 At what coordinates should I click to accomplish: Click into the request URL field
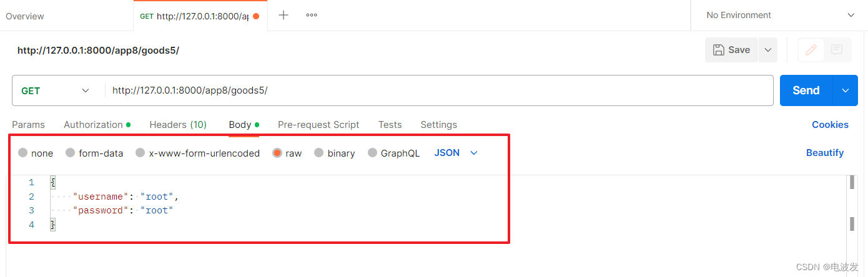pyautogui.click(x=439, y=90)
